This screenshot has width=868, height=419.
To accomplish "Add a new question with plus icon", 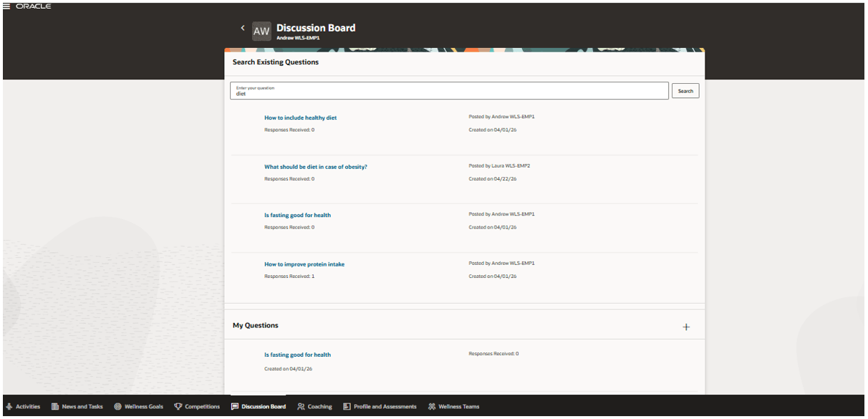I will click(x=686, y=327).
